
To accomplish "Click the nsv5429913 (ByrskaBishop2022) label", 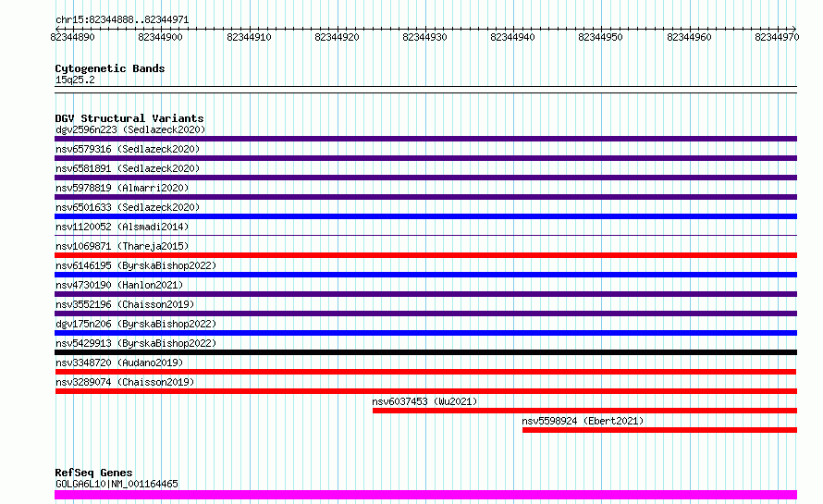I will (x=136, y=343).
